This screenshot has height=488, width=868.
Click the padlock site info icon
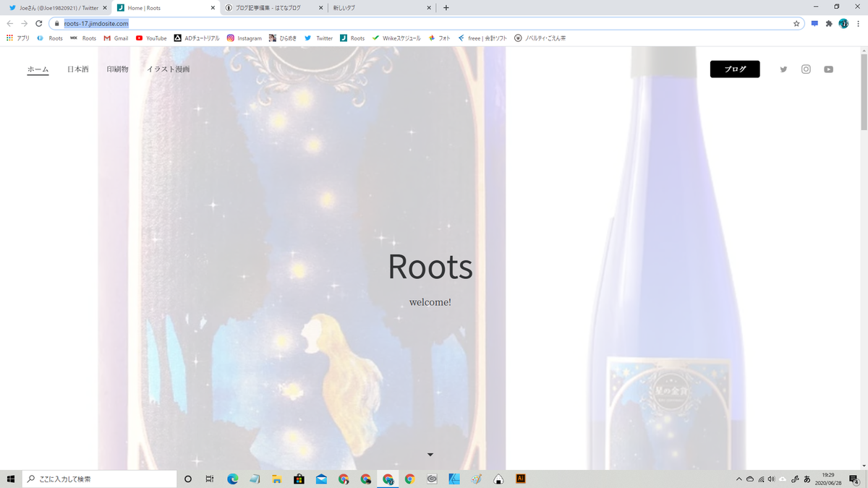(56, 23)
